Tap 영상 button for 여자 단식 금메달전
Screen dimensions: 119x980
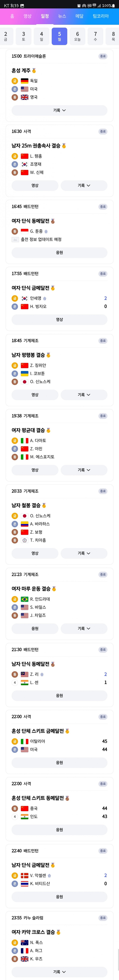click(60, 320)
